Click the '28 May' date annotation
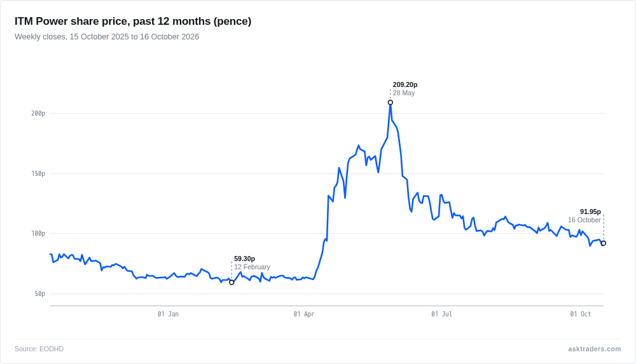Image resolution: width=636 pixels, height=364 pixels. pyautogui.click(x=404, y=93)
